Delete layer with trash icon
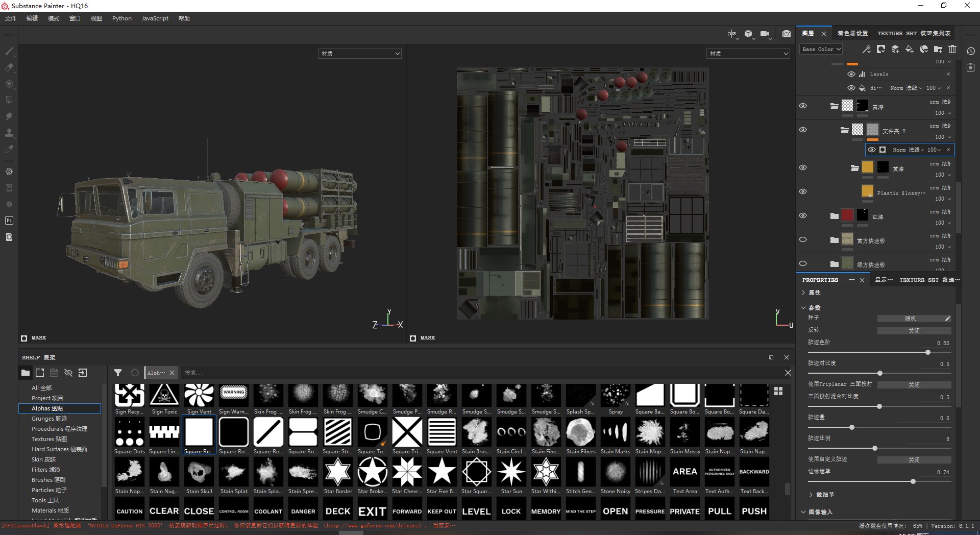This screenshot has width=980, height=535. [952, 50]
